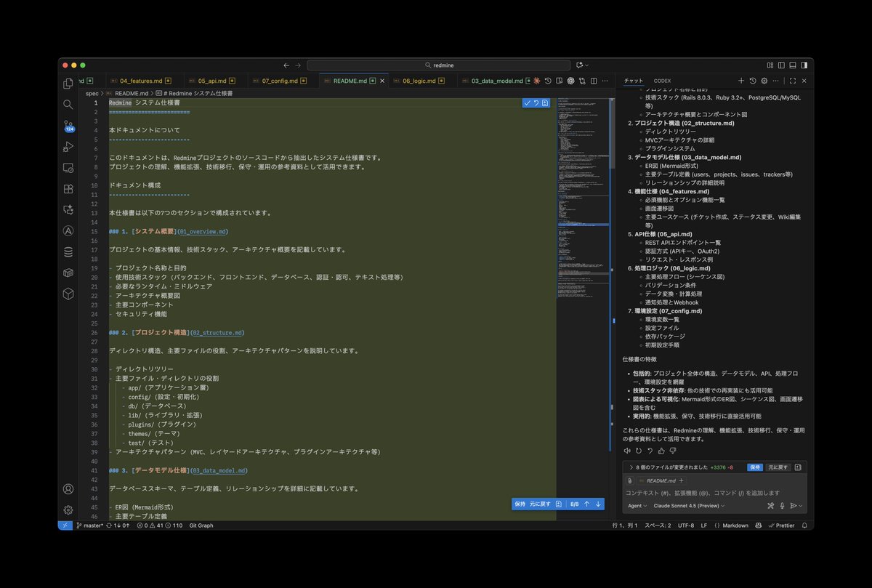Image resolution: width=872 pixels, height=588 pixels.
Task: Start voice chat with the microphone icon
Action: pyautogui.click(x=782, y=506)
